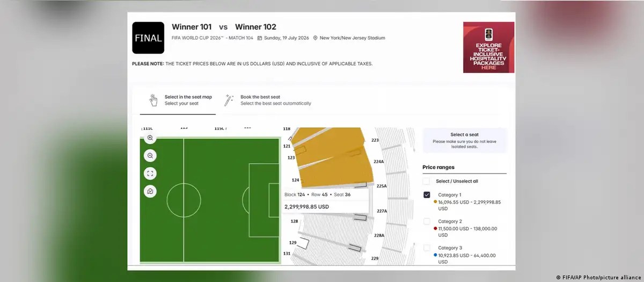This screenshot has width=644, height=282.
Task: Uncheck the Category 1 checkbox
Action: pos(427,195)
